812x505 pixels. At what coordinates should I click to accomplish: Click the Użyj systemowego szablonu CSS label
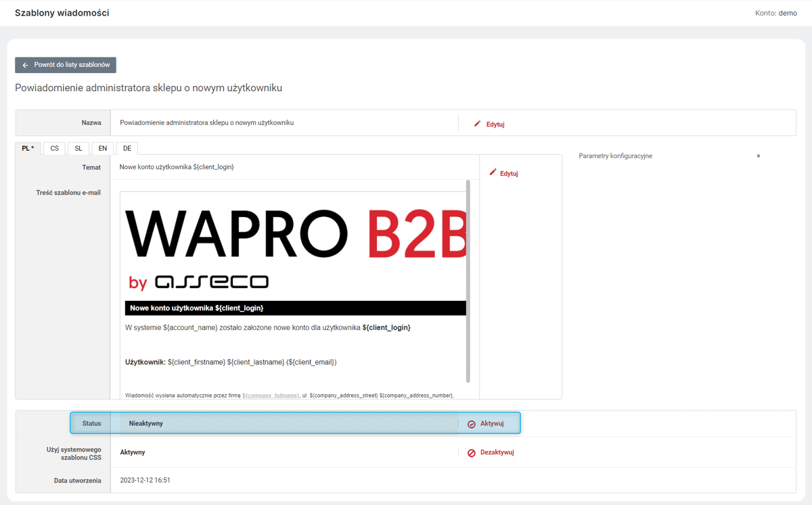(74, 453)
